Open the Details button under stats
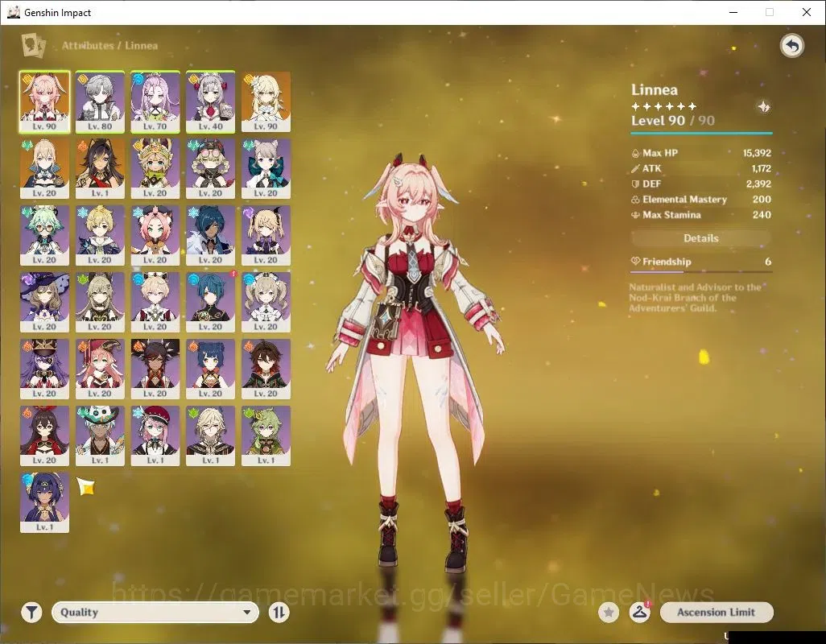Screen dimensions: 826x644 tap(700, 238)
